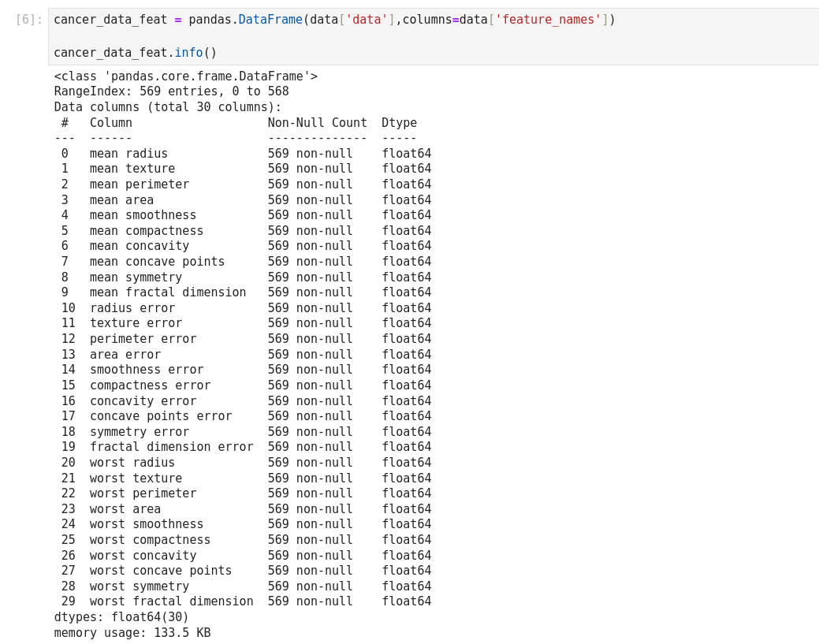
Task: Click the 'worst fractal dimension' row
Action: click(x=171, y=601)
